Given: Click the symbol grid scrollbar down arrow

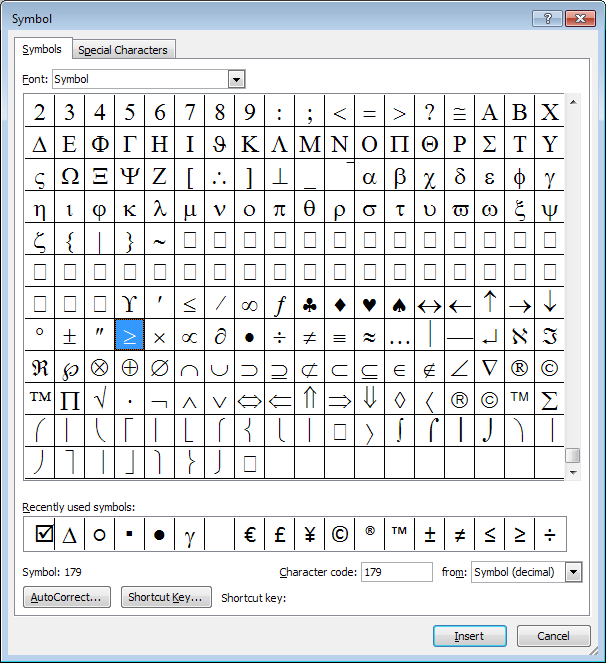Looking at the screenshot, I should [x=573, y=473].
